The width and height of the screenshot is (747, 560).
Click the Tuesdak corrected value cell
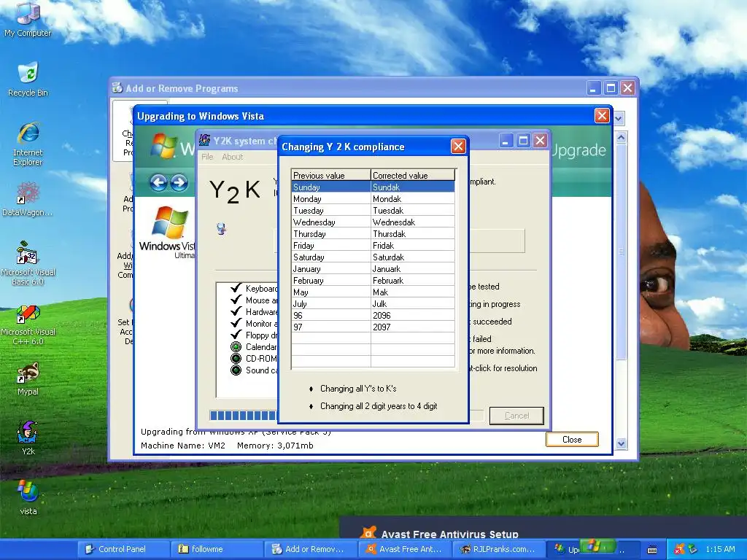(x=413, y=211)
